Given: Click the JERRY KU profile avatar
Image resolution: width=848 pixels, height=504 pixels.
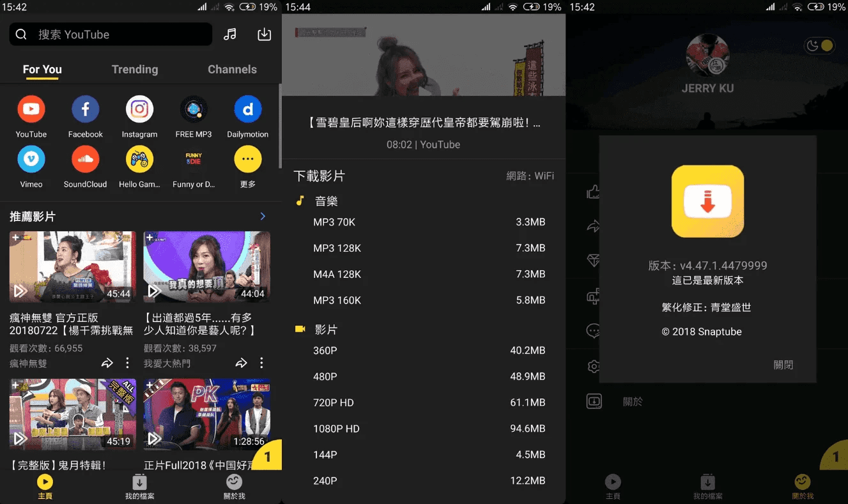Looking at the screenshot, I should point(707,55).
